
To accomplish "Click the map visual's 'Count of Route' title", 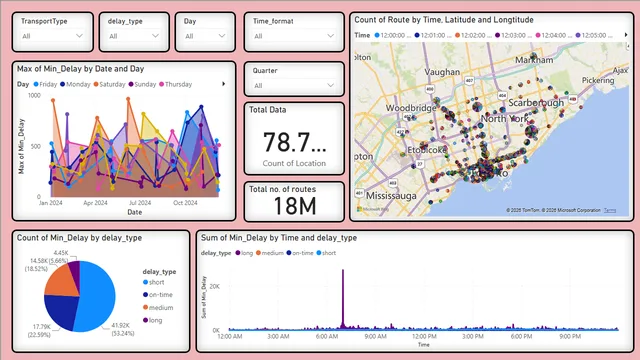I will click(x=444, y=20).
